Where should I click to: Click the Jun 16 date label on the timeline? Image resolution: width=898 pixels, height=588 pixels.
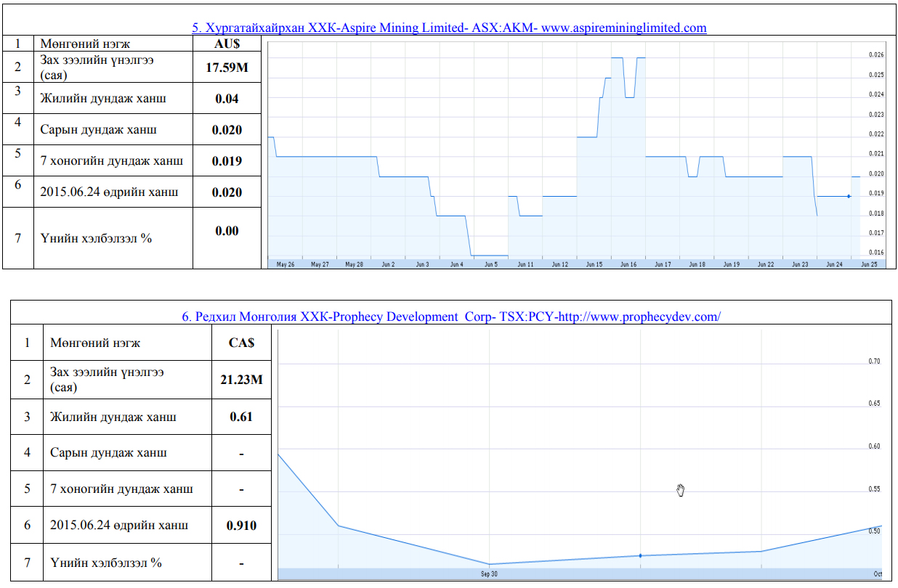(x=628, y=265)
